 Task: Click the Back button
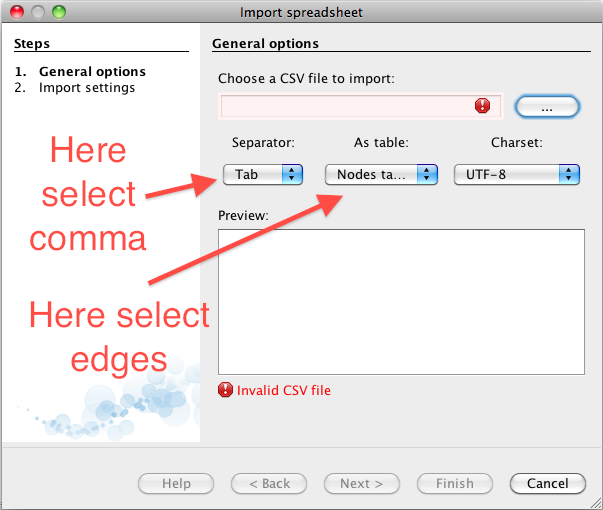click(x=269, y=483)
